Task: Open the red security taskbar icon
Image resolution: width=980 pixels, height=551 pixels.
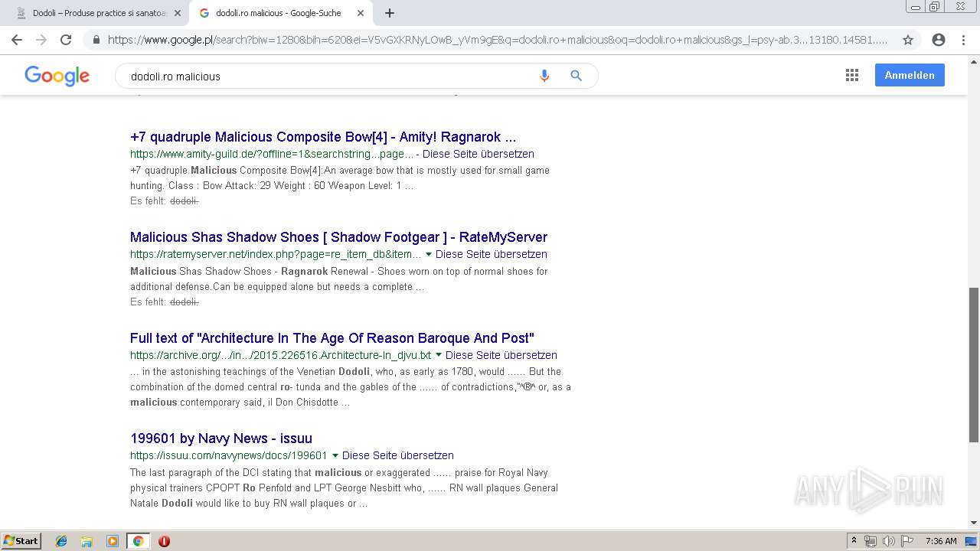Action: tap(164, 541)
